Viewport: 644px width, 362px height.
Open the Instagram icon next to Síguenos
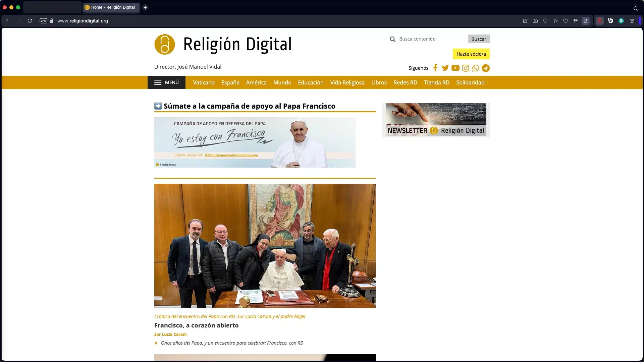tap(465, 68)
